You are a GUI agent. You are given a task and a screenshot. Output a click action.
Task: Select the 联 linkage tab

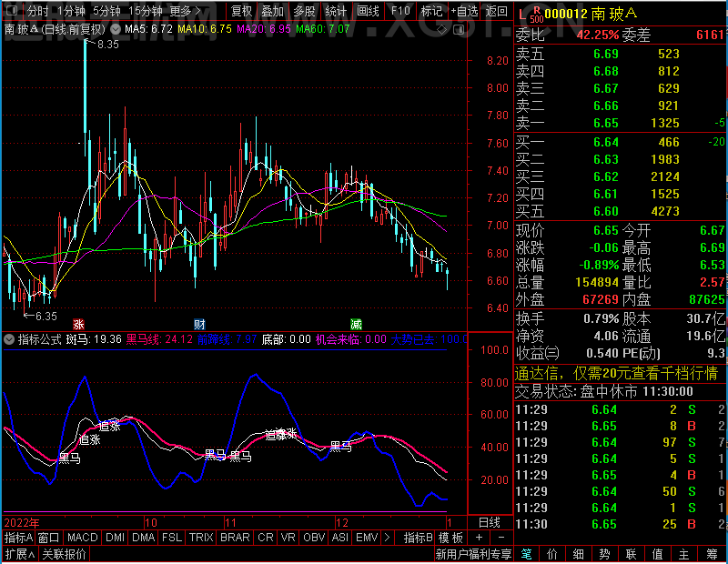pyautogui.click(x=631, y=554)
